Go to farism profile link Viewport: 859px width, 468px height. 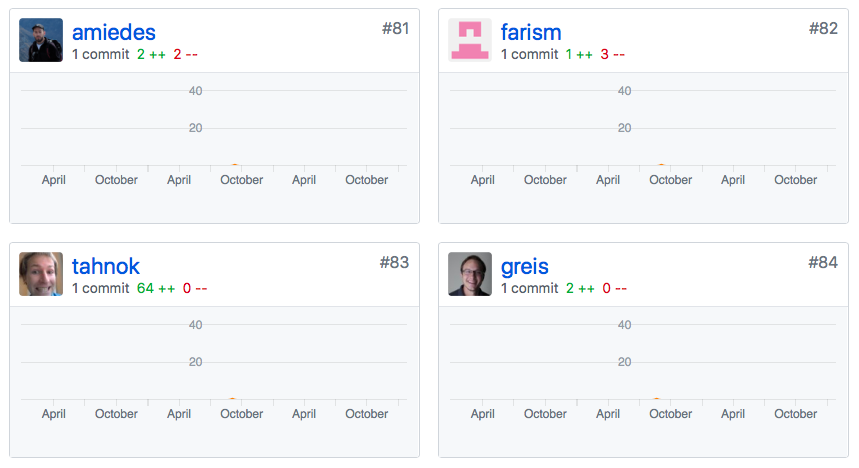pos(531,32)
